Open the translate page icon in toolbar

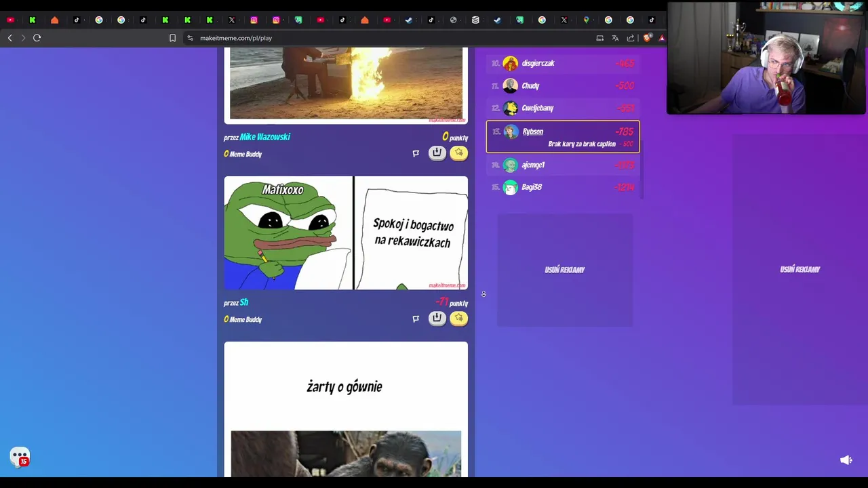click(x=615, y=38)
